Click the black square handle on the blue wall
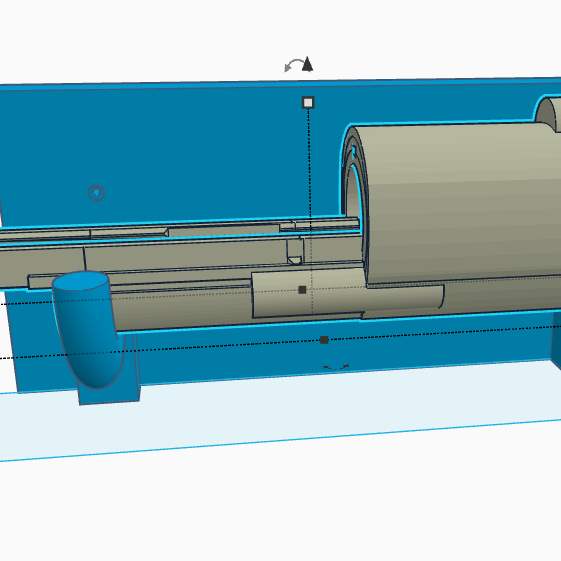The image size is (561, 561). pos(324,340)
